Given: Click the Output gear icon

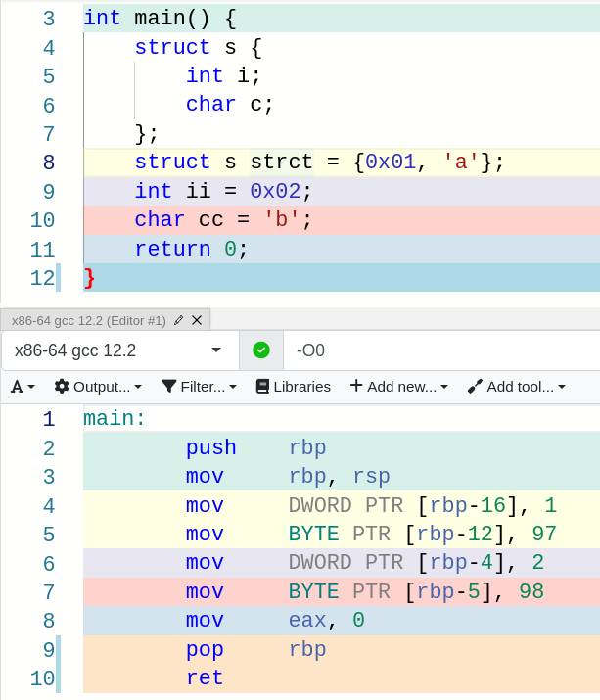Looking at the screenshot, I should point(62,387).
